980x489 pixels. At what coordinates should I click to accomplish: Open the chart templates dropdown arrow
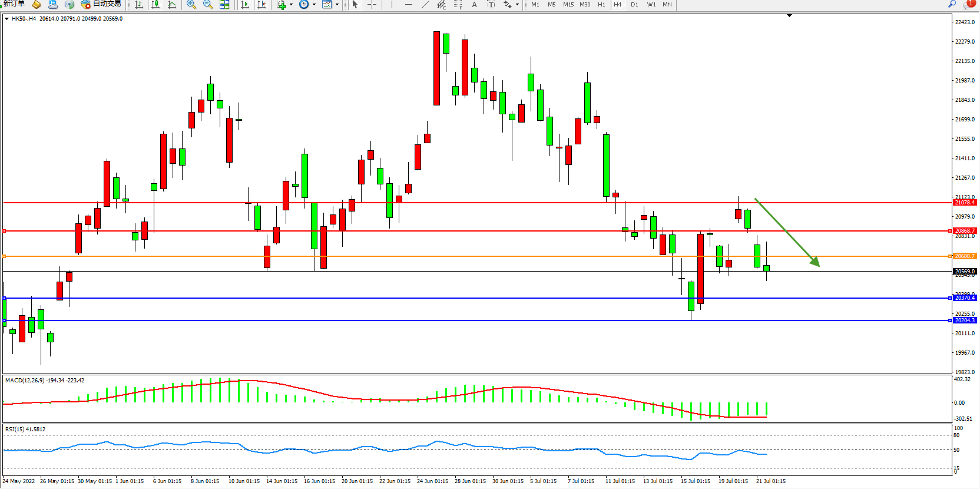click(x=337, y=5)
